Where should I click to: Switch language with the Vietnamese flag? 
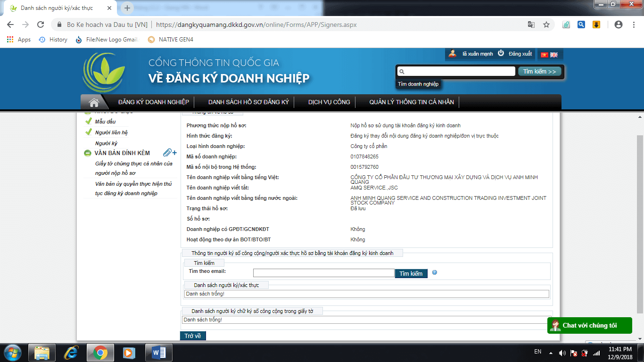click(x=545, y=55)
